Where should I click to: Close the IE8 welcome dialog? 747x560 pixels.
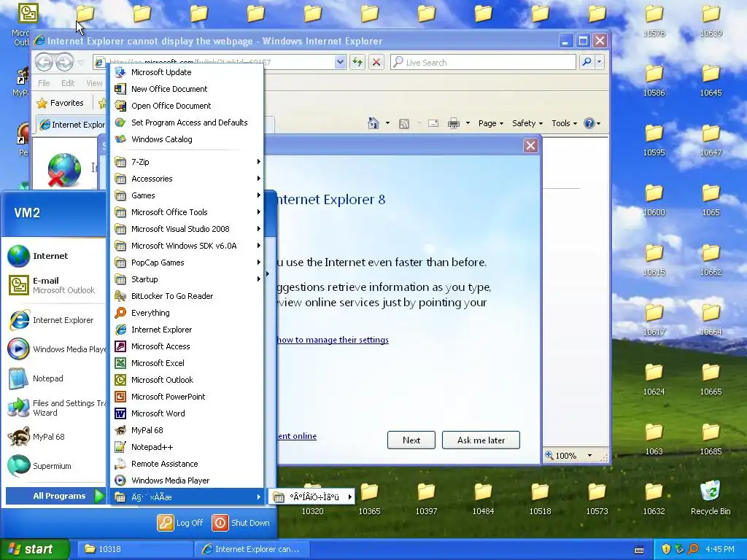pyautogui.click(x=530, y=146)
